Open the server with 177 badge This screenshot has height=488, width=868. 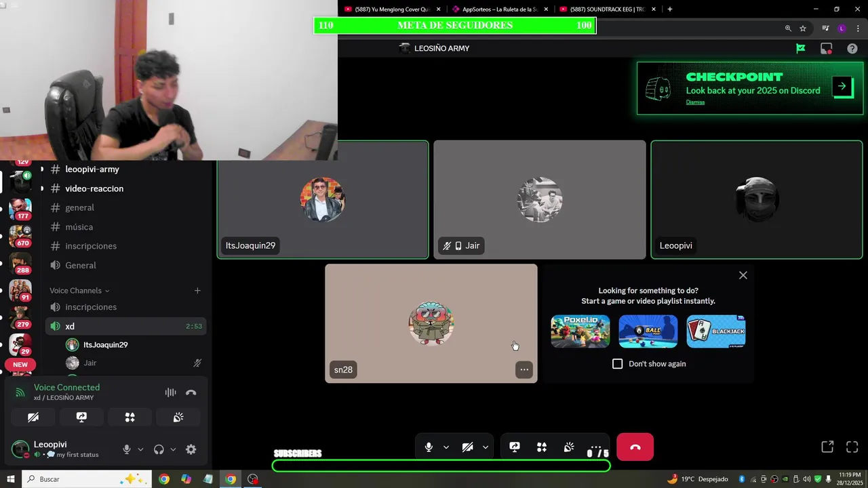[x=20, y=209]
